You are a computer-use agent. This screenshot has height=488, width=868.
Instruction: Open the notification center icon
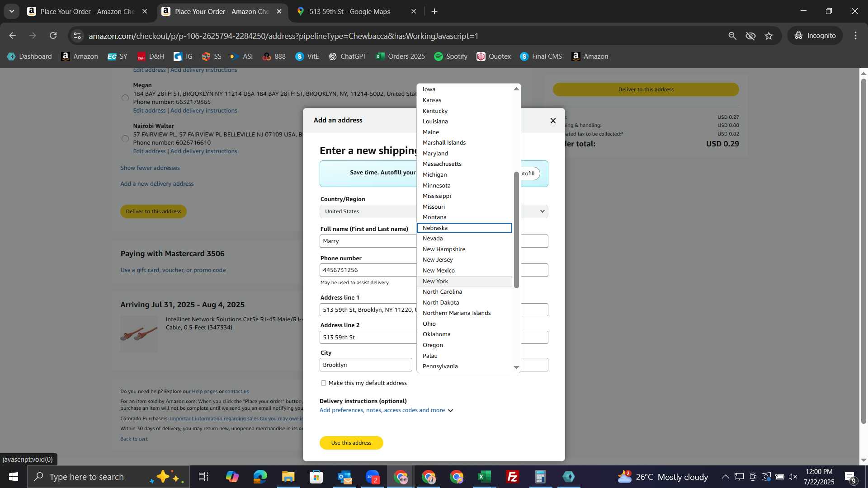coord(850,477)
